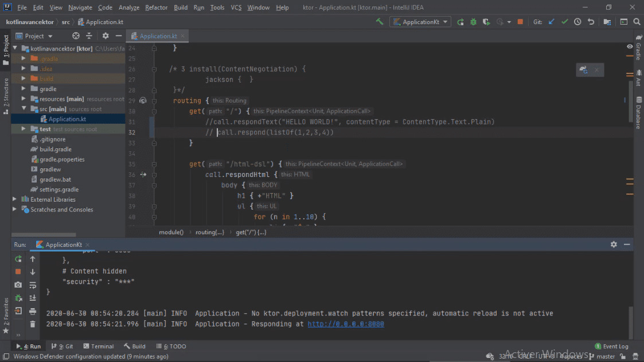Open Run panel settings gear
The width and height of the screenshot is (644, 362).
(614, 245)
